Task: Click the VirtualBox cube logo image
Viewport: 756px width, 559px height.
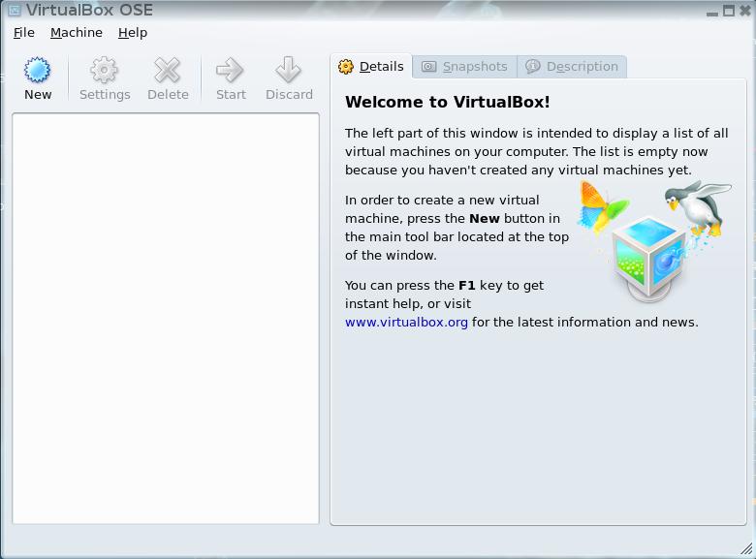Action: click(x=648, y=259)
